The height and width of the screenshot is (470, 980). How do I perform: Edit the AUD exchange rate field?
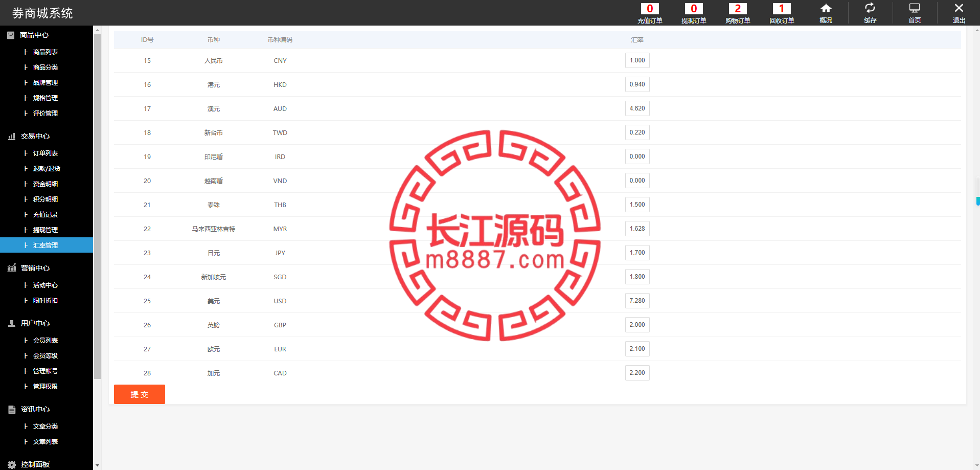pyautogui.click(x=637, y=108)
